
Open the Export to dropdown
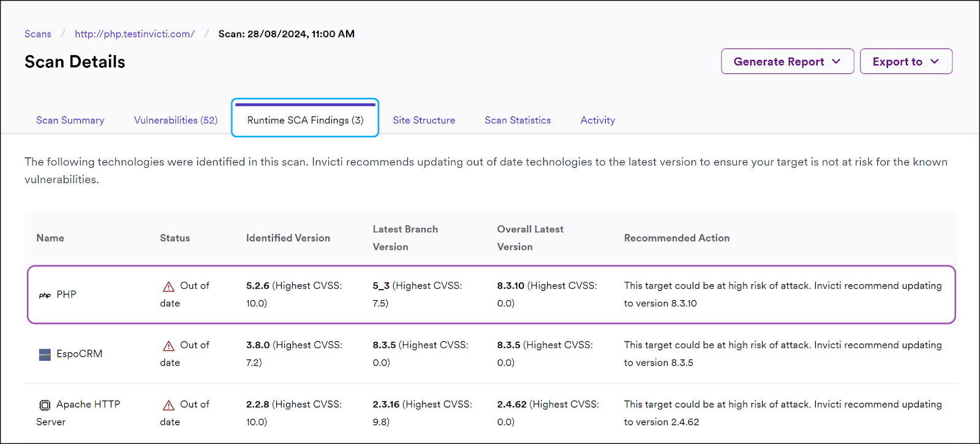click(x=906, y=61)
